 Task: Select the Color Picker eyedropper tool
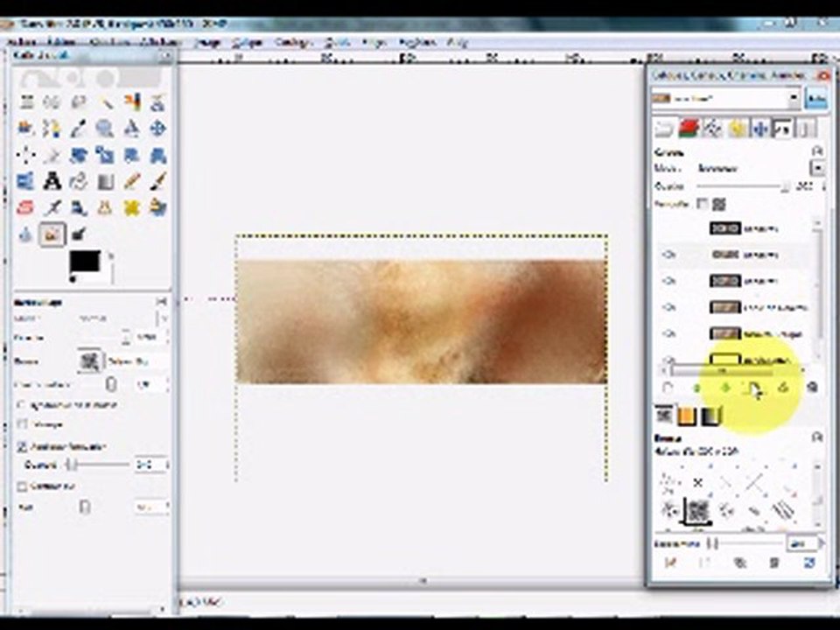[79, 129]
